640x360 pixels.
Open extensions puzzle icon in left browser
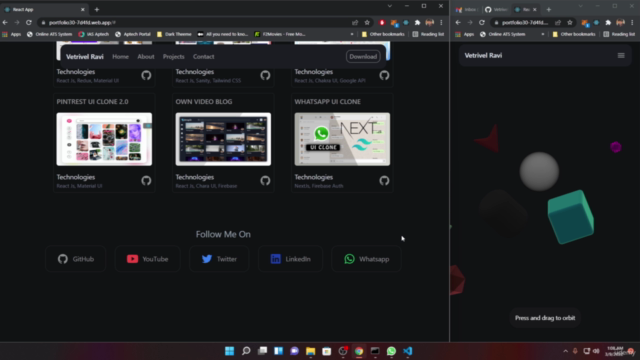417,22
